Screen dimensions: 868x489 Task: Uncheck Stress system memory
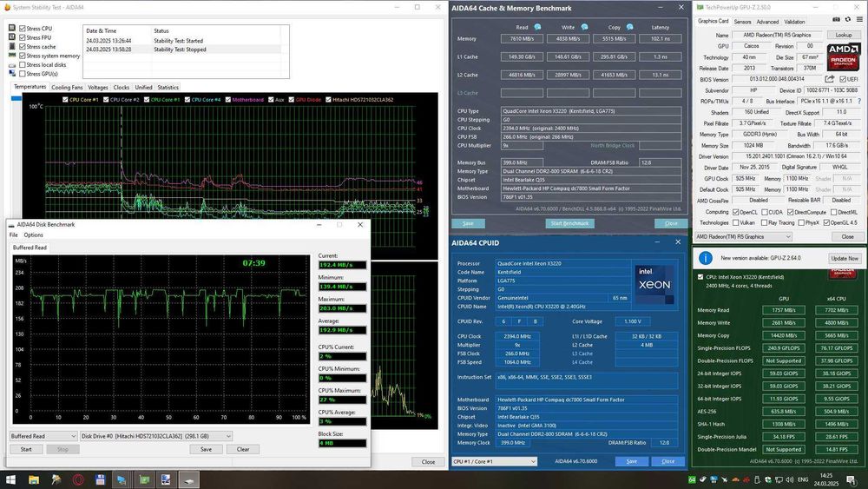[x=23, y=56]
